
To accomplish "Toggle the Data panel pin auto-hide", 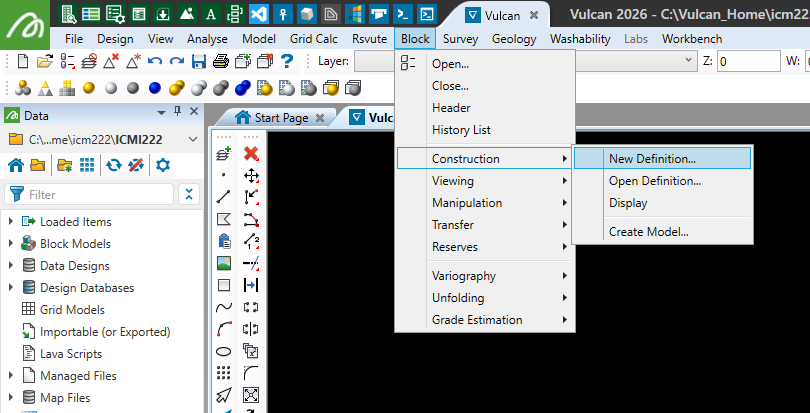I will click(x=177, y=111).
